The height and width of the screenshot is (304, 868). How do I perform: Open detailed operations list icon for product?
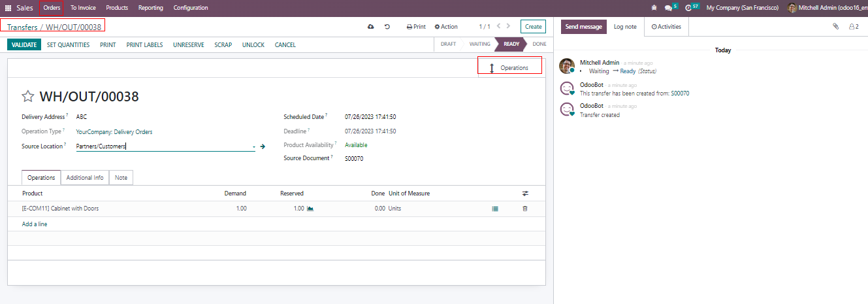point(495,209)
